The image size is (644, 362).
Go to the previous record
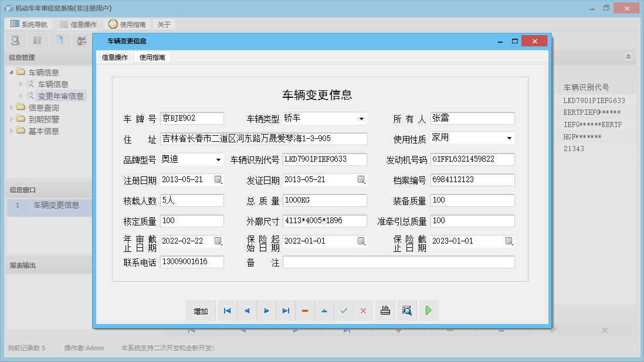click(x=246, y=311)
